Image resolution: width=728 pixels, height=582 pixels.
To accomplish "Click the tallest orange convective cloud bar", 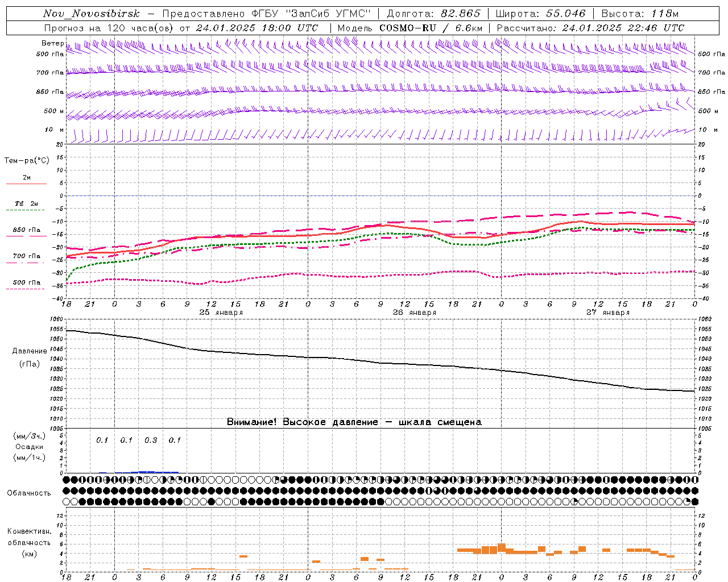I will 502,548.
